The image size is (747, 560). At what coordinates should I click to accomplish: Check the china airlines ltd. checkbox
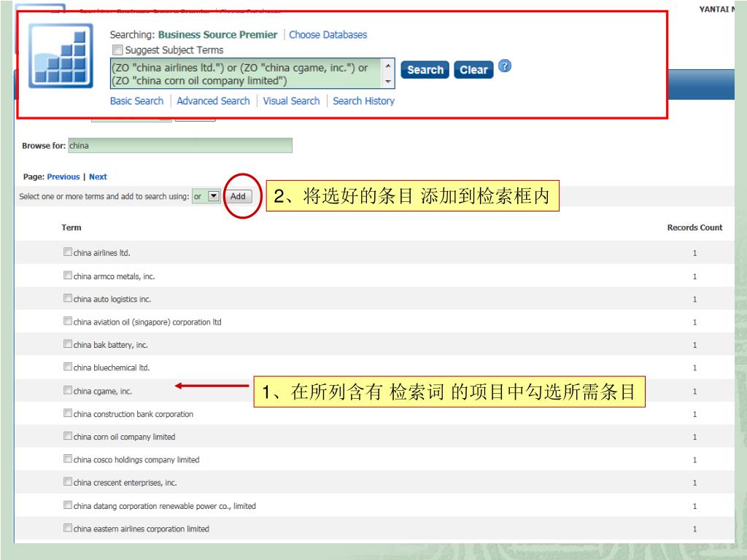[68, 252]
